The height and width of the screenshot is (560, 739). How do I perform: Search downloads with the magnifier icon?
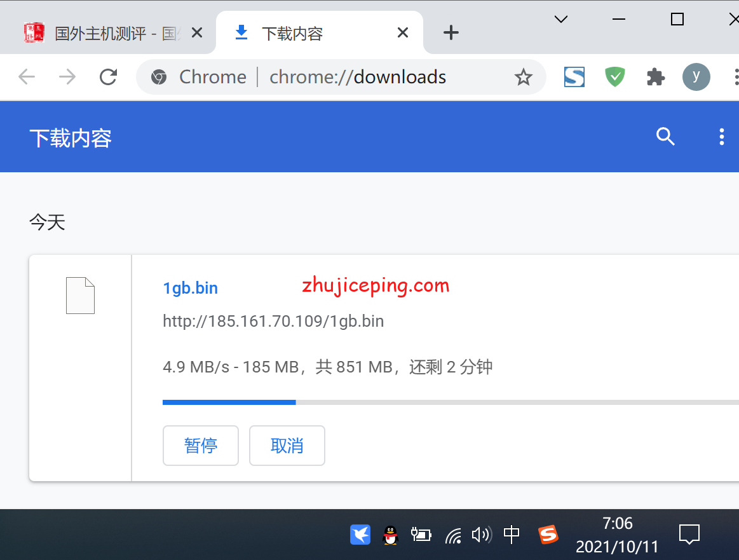click(665, 137)
